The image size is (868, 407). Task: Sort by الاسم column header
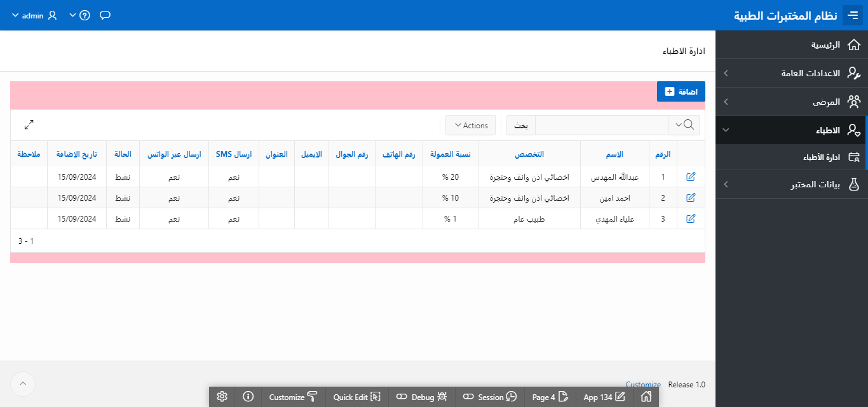pyautogui.click(x=614, y=154)
